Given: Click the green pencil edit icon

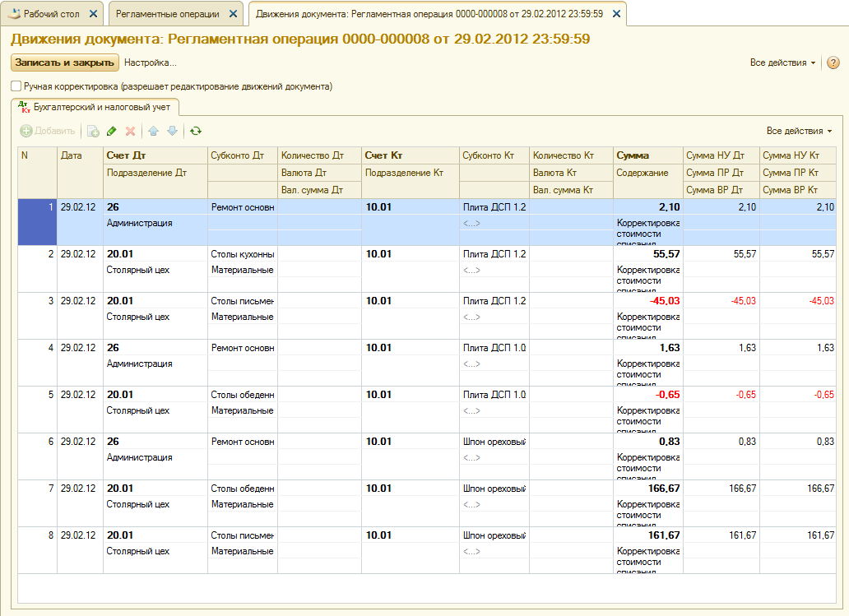Looking at the screenshot, I should 112,131.
